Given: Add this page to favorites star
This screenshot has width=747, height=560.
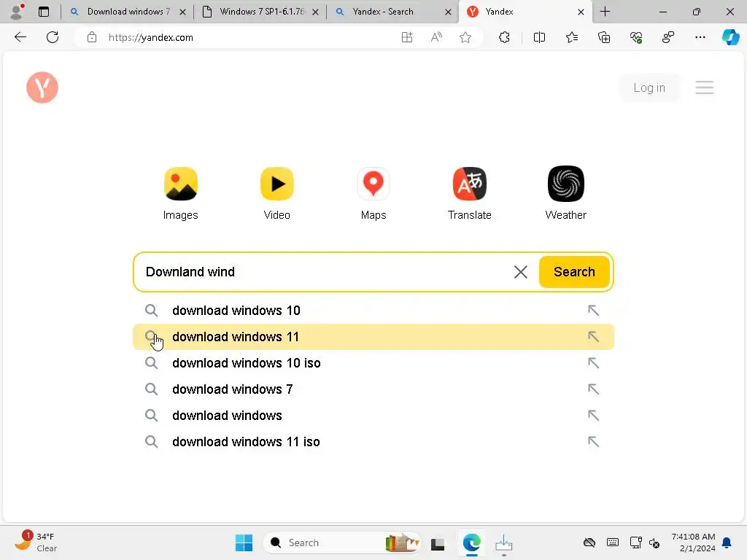Looking at the screenshot, I should 465,37.
